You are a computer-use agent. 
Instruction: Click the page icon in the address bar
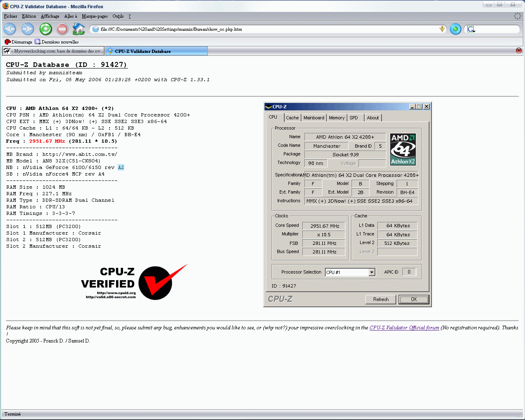tap(96, 29)
